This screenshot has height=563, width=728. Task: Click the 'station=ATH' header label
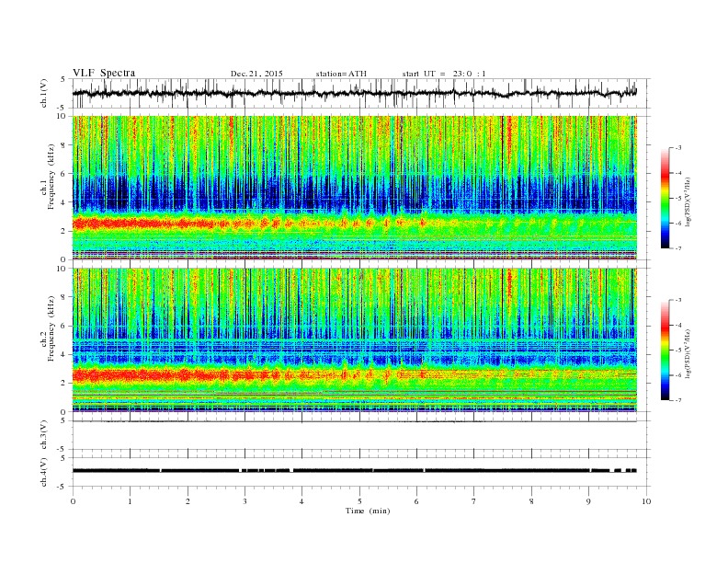click(341, 74)
